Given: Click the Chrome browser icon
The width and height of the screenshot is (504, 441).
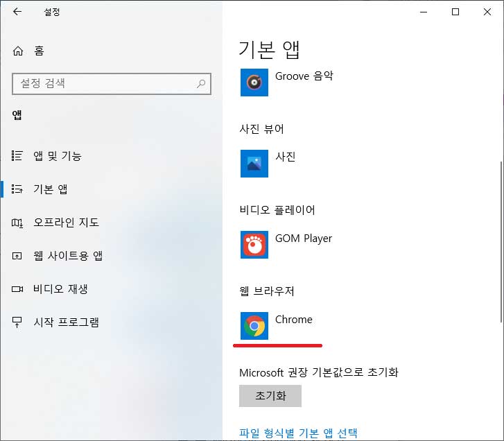Looking at the screenshot, I should pos(254,326).
